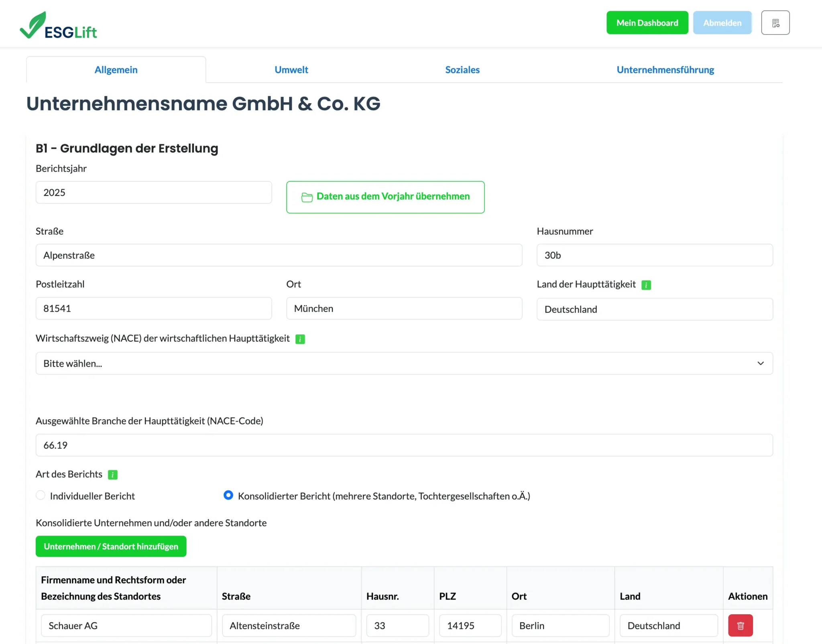Select the Individueller Bericht radio button

point(41,495)
